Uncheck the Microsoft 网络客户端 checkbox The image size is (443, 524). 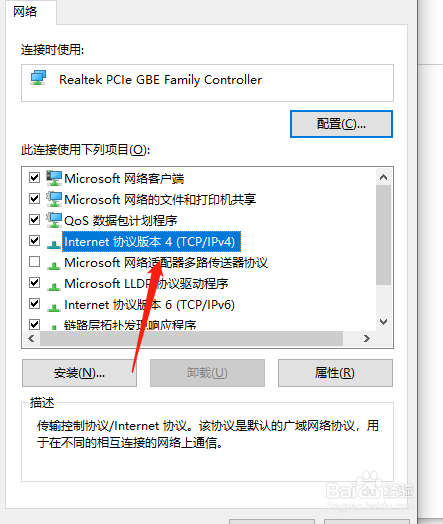pos(34,177)
